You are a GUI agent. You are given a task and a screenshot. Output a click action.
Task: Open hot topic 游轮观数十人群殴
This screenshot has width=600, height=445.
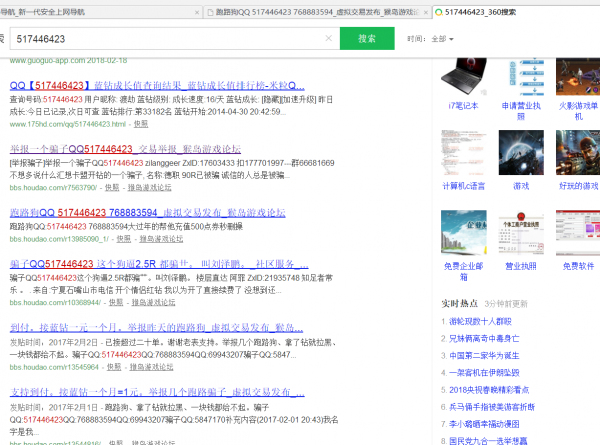pyautogui.click(x=480, y=321)
